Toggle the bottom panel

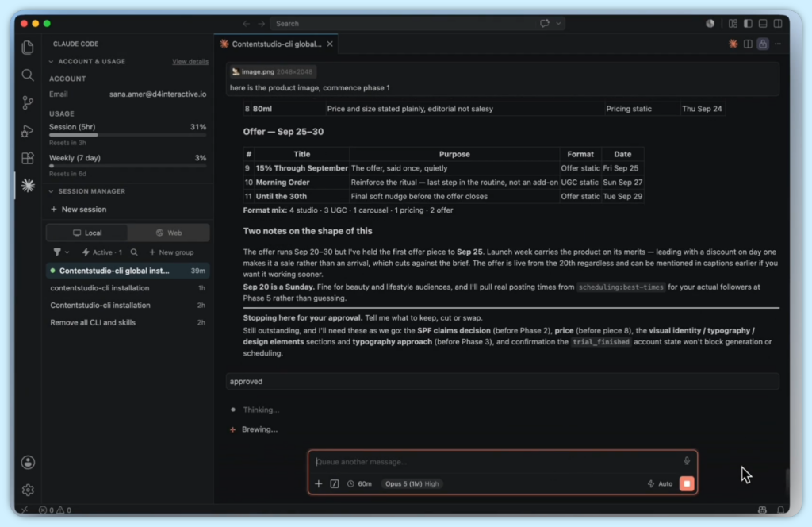763,23
